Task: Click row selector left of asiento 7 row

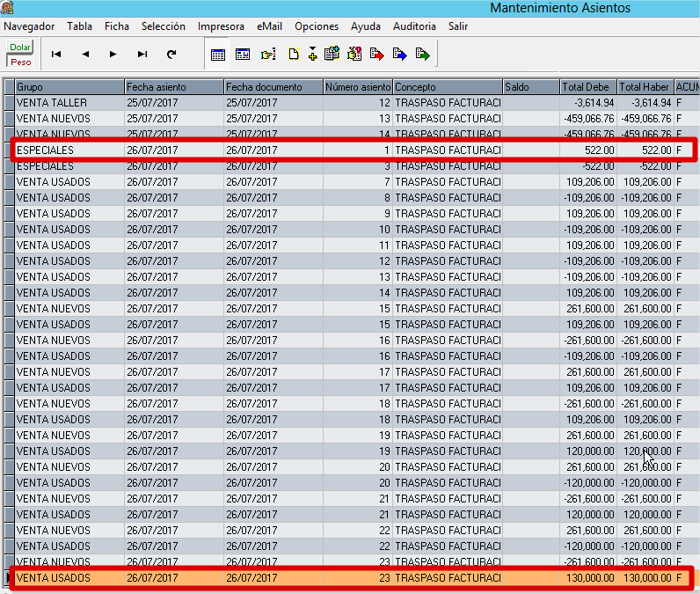Action: 9,182
